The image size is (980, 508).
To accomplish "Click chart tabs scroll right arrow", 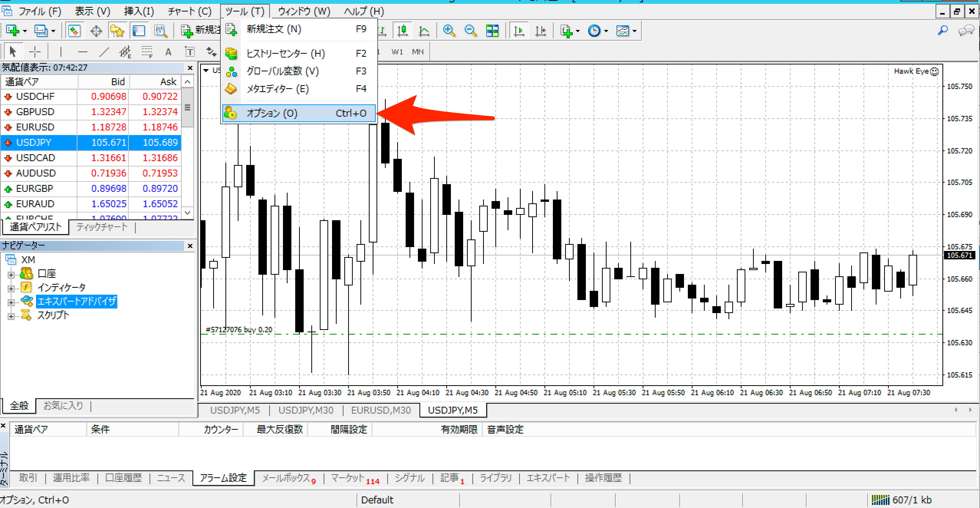I will pos(970,410).
